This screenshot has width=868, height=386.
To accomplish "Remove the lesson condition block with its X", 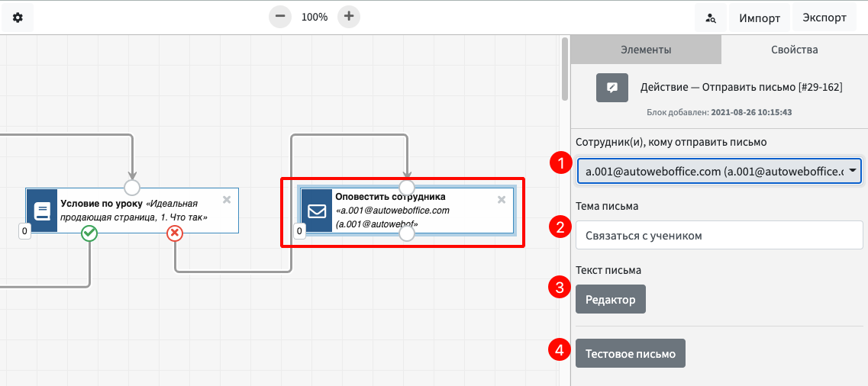I will (x=227, y=200).
